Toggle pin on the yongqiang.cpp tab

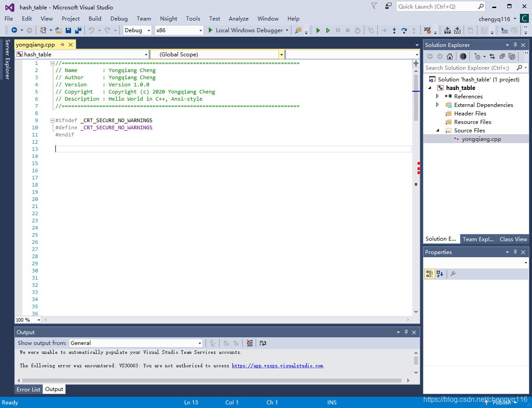coord(63,45)
